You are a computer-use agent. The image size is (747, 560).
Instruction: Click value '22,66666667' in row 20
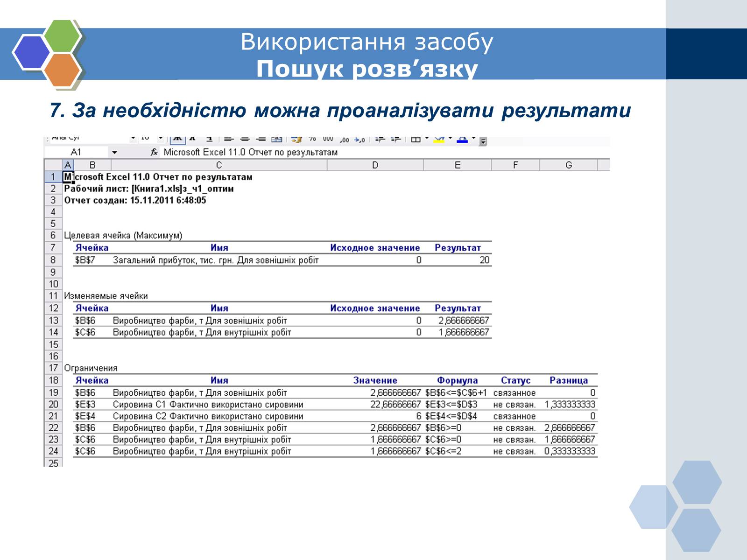[x=395, y=404]
